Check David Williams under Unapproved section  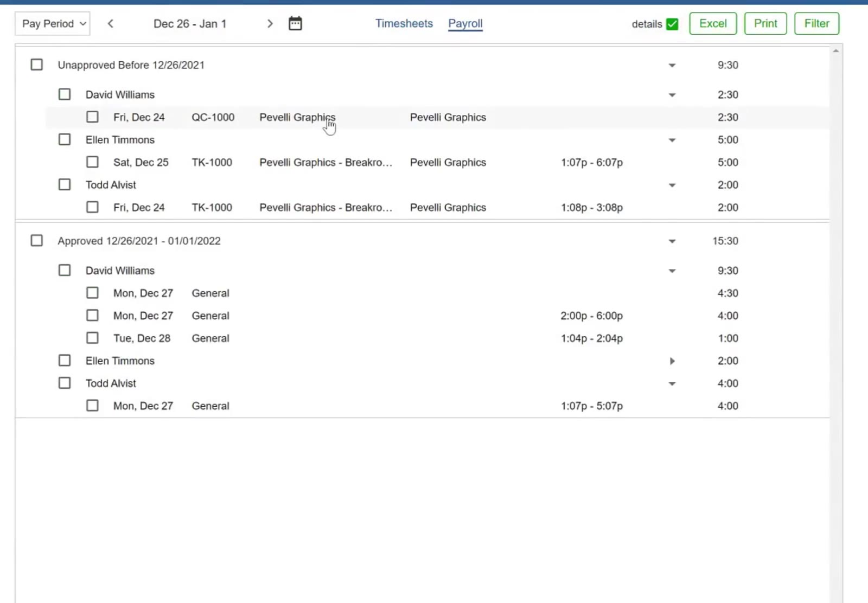[x=65, y=94]
